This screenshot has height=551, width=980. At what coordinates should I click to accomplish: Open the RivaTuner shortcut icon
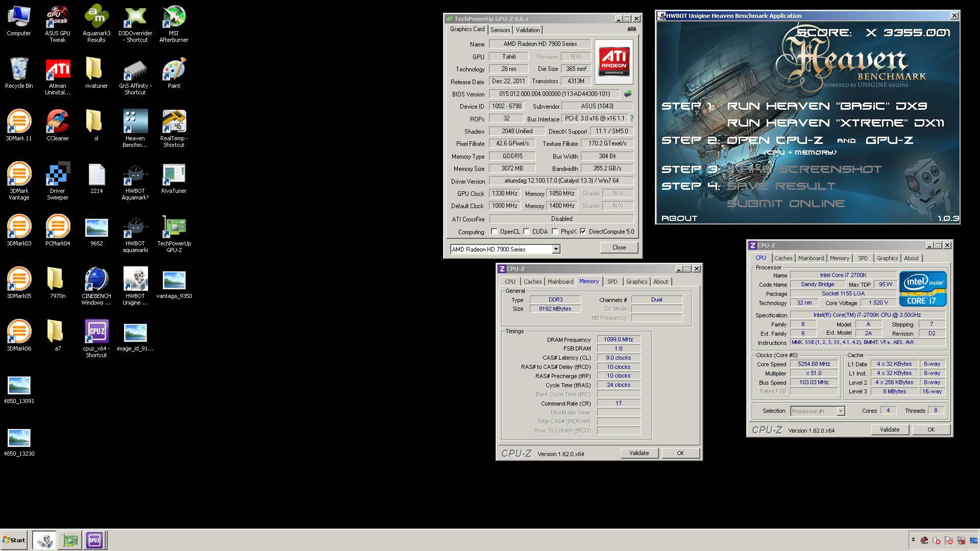(174, 178)
